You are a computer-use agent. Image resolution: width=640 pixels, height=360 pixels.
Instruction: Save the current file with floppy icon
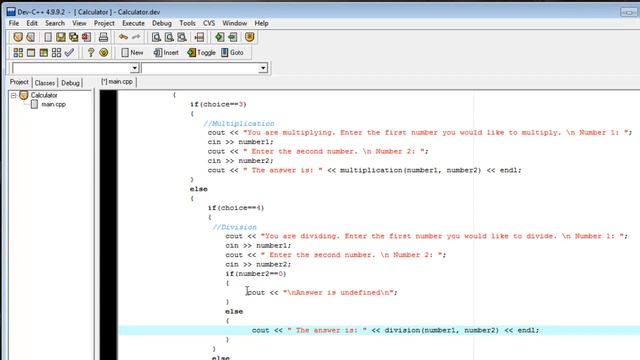click(x=61, y=37)
